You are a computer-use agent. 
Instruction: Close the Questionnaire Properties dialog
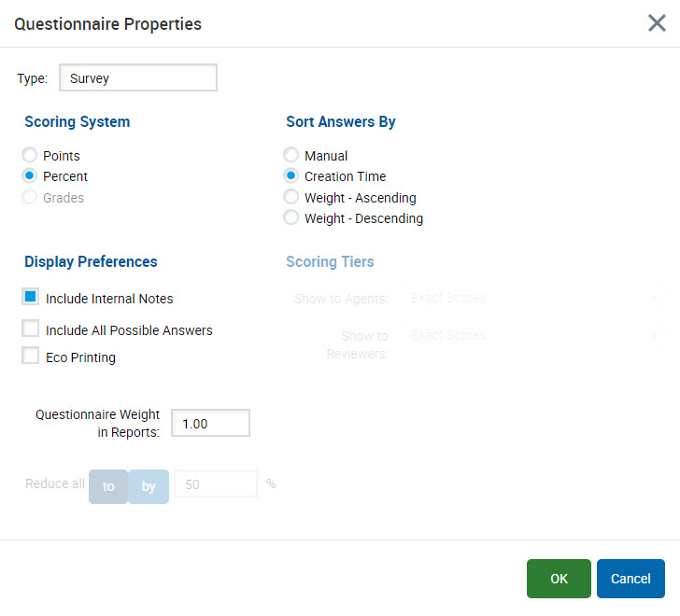pyautogui.click(x=657, y=23)
